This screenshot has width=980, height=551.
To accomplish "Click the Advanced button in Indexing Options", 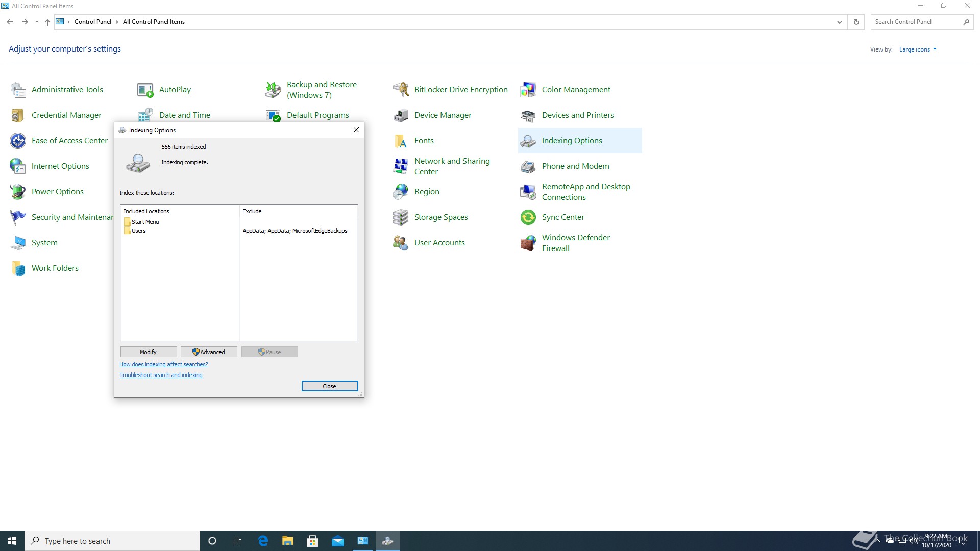I will pyautogui.click(x=209, y=352).
